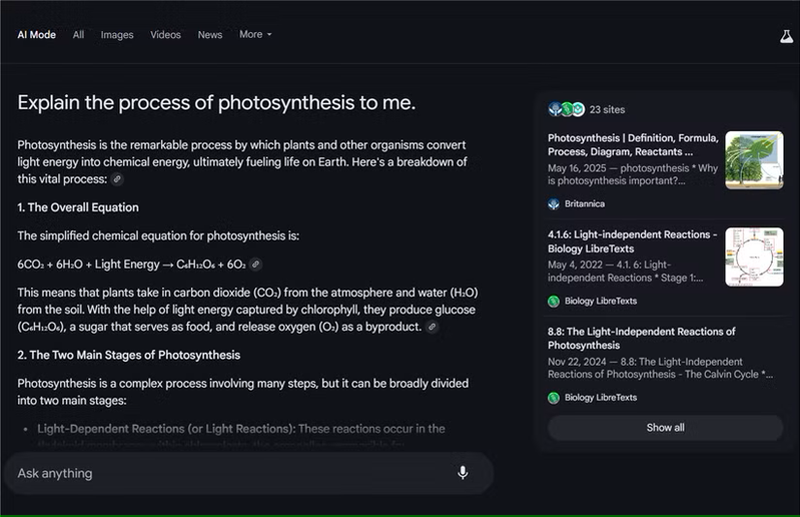Click the microphone voice input icon
The height and width of the screenshot is (517, 800).
click(463, 473)
